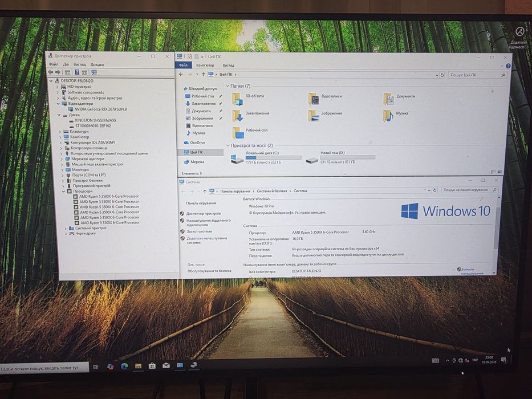Open Вигляд ribbon tab in Explorer
532x399 pixels.
click(228, 65)
